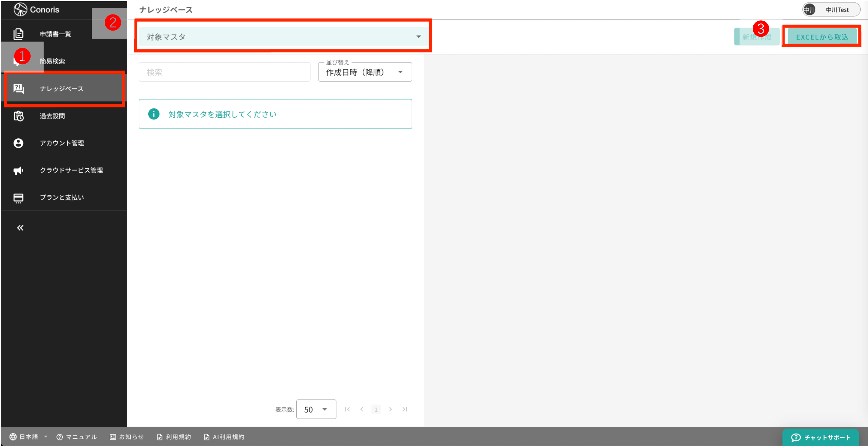Expand the 並び替え sort dropdown
Image resolution: width=868 pixels, height=447 pixels.
pyautogui.click(x=365, y=72)
